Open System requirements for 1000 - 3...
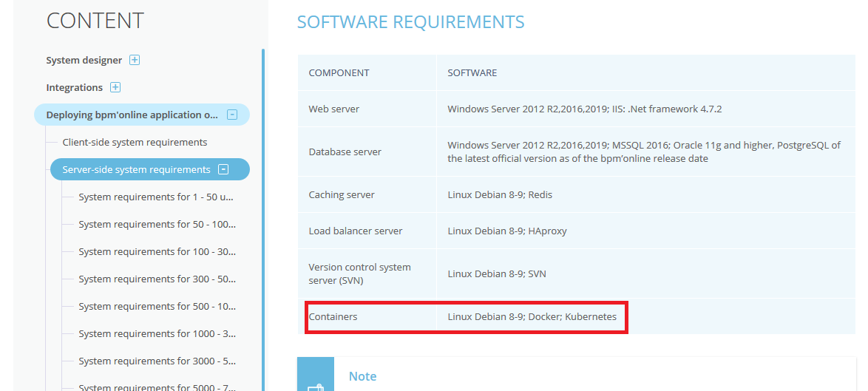Screen dimensions: 868x391 point(157,333)
